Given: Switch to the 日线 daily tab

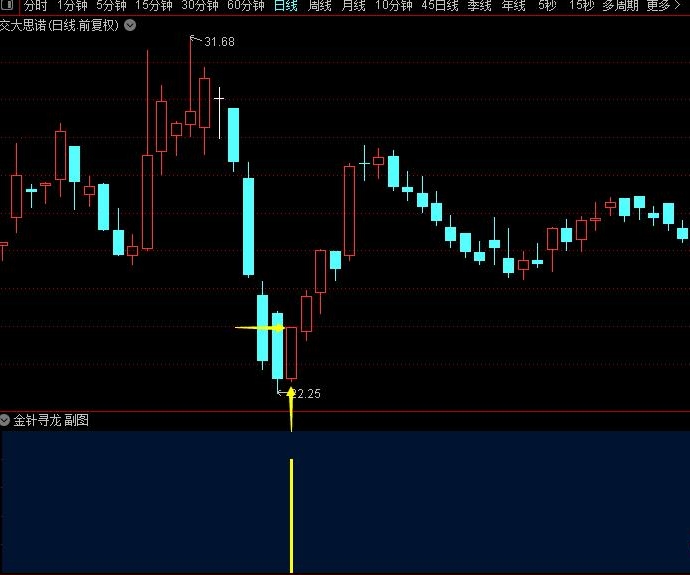Looking at the screenshot, I should pos(286,6).
